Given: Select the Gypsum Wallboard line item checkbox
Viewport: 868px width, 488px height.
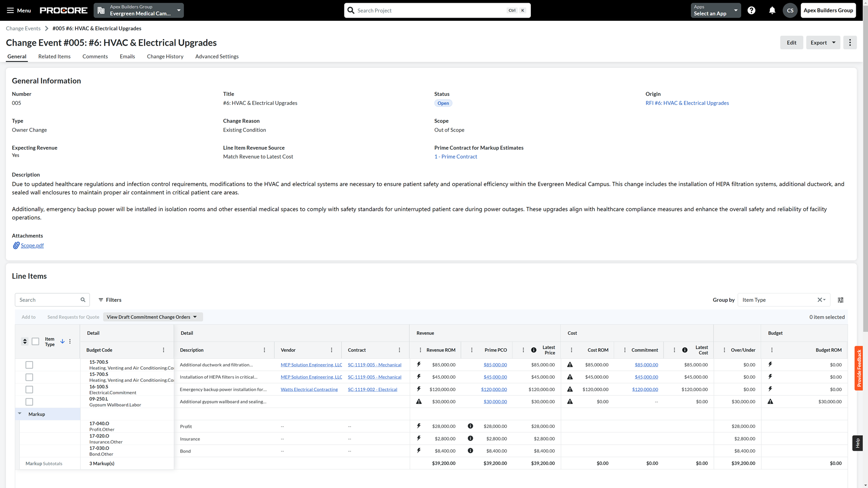Looking at the screenshot, I should (29, 402).
